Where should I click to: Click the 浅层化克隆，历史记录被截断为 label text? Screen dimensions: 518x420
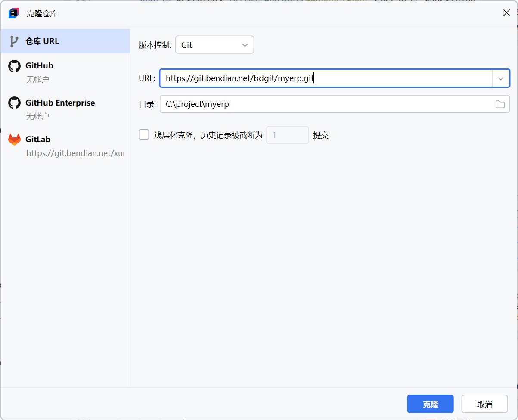click(208, 135)
